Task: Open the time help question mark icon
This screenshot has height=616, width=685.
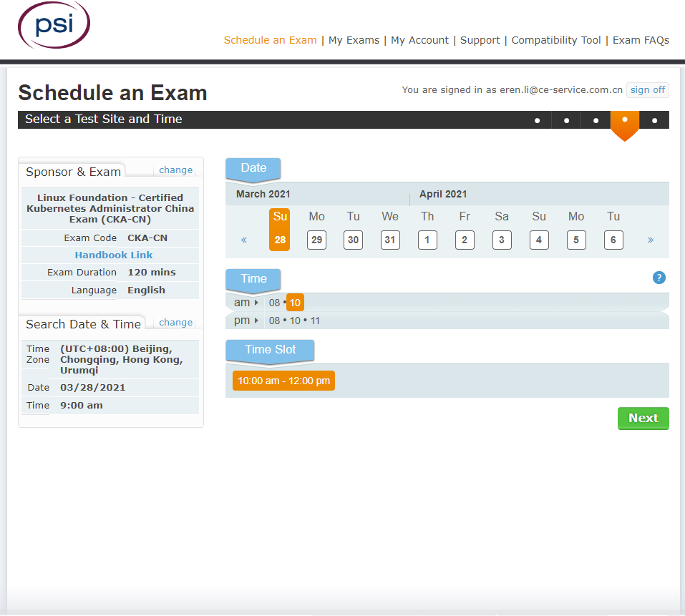Action: [659, 278]
